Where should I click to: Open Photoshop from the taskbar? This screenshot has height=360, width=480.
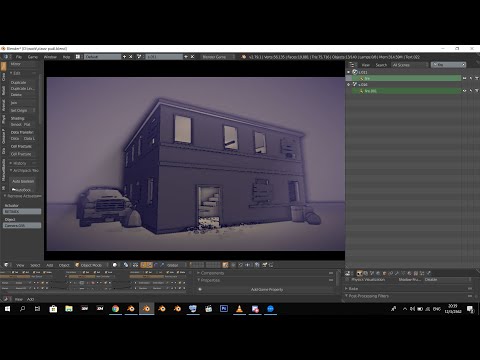224,309
